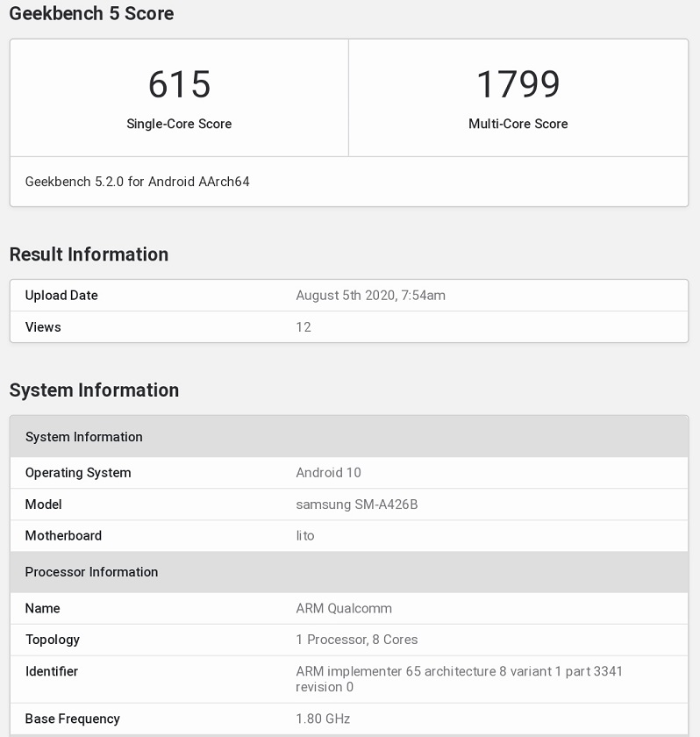Click the System Information table header row
The image size is (700, 737).
349,437
